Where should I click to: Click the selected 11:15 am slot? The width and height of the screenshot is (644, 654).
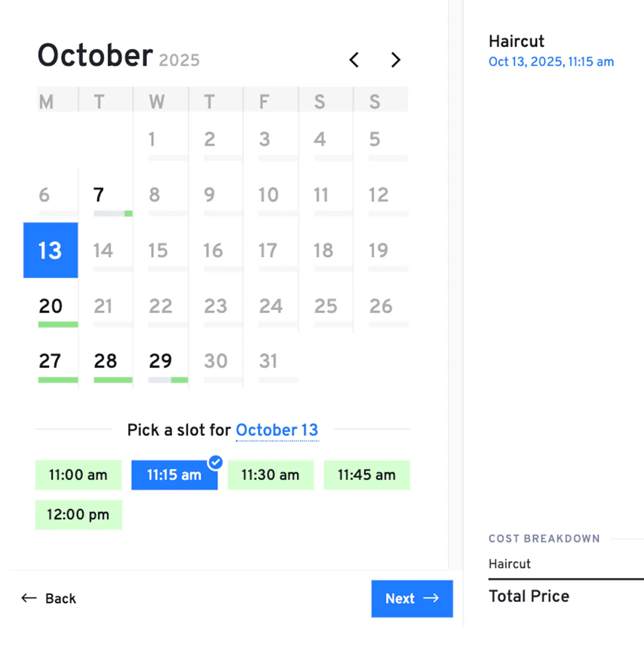click(174, 476)
